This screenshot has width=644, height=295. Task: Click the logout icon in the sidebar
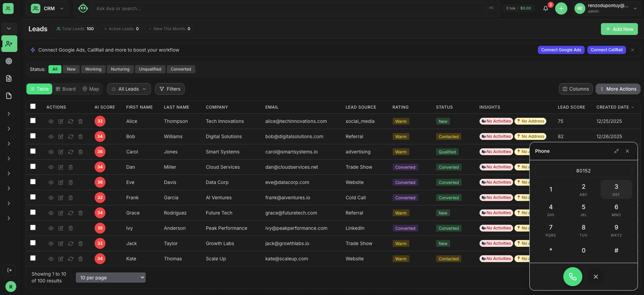point(9,270)
